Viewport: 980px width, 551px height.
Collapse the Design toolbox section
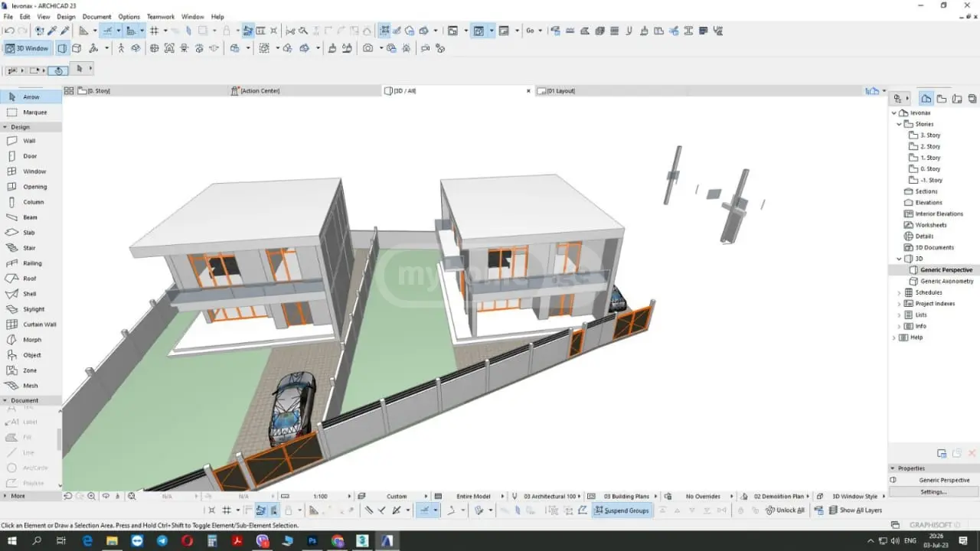pos(5,127)
